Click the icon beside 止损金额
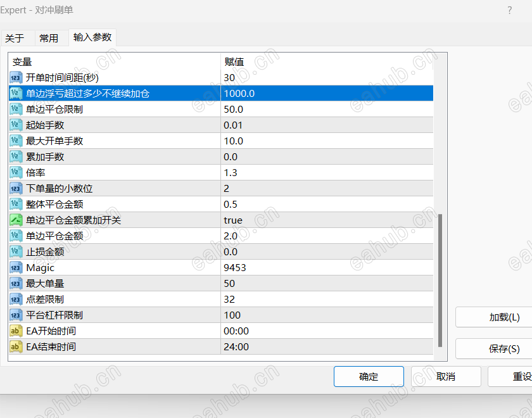The width and height of the screenshot is (532, 418). tap(16, 252)
